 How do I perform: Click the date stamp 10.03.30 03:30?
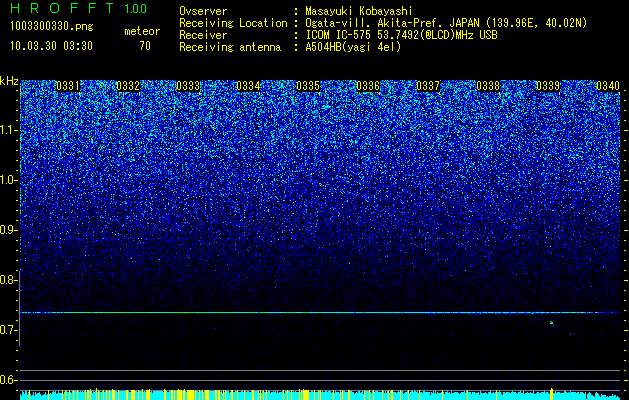pyautogui.click(x=51, y=46)
